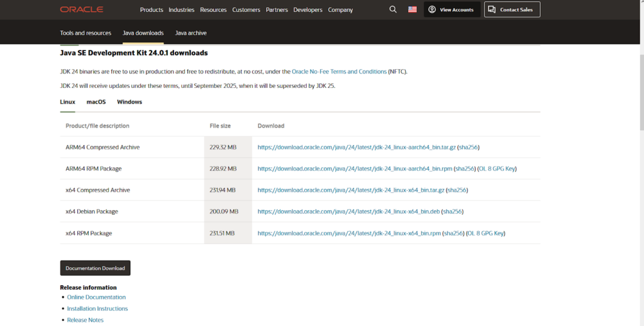Screen dimensions: 644x326
Task: Open the Resources menu
Action: point(213,10)
